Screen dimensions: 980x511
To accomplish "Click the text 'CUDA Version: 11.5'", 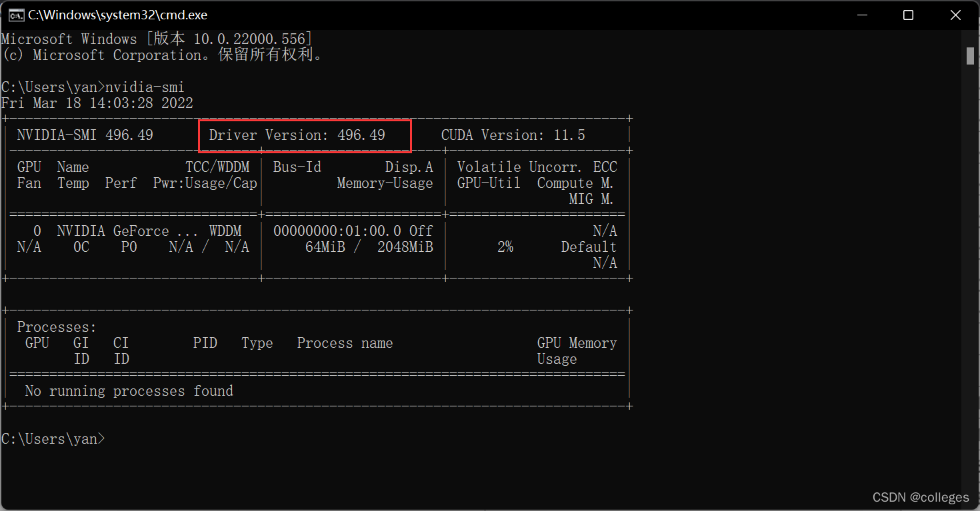I will 513,135.
